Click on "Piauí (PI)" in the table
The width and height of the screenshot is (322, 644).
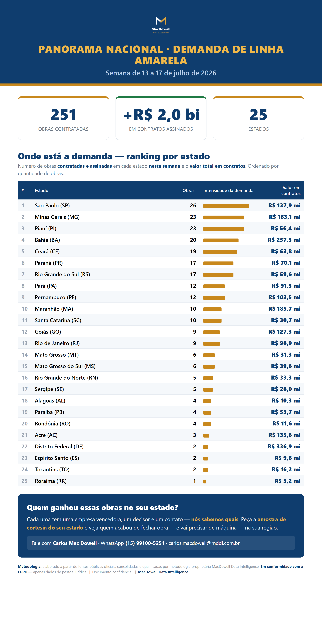point(45,229)
